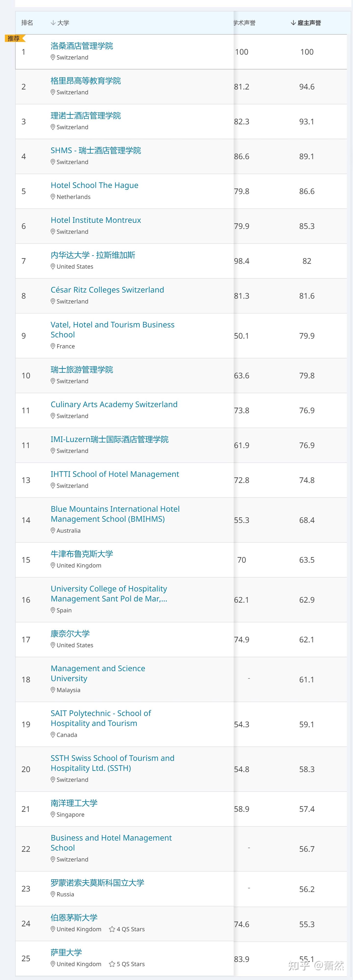The width and height of the screenshot is (353, 980).
Task: Open 康奈尔大学 link
Action: pos(70,633)
